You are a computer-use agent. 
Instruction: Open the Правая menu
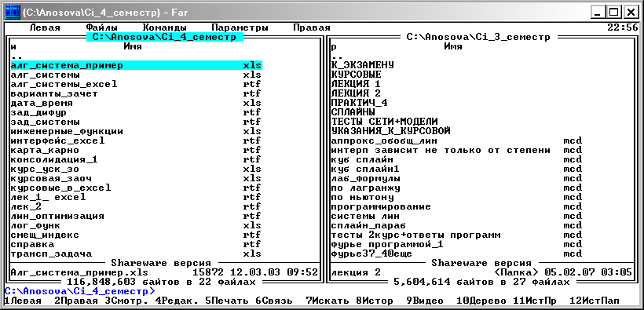tap(311, 28)
